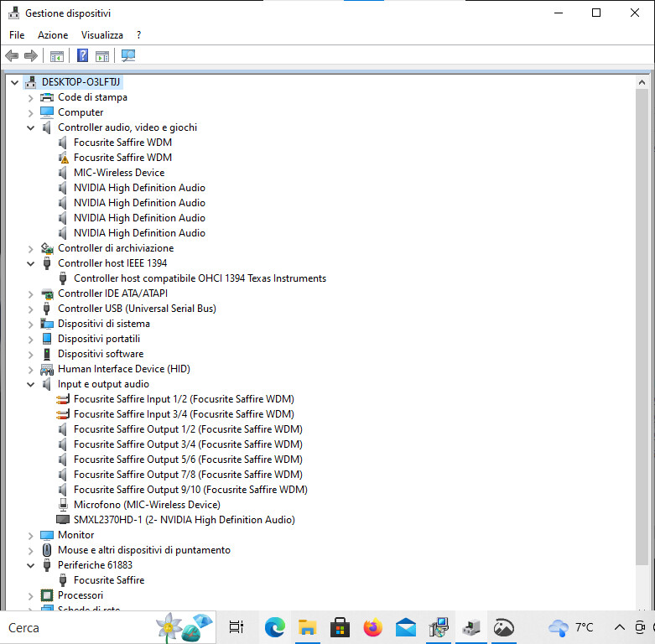Click the Task View taskbar icon
This screenshot has width=655, height=644.
tap(237, 627)
